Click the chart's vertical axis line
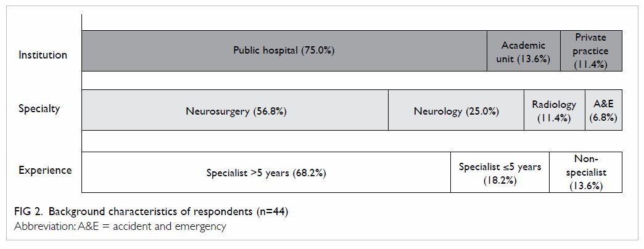This screenshot has height=249, width=644. [81, 104]
